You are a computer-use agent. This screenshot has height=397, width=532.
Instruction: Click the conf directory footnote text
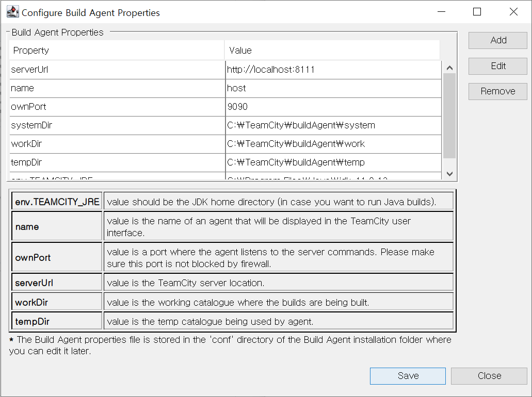[230, 345]
